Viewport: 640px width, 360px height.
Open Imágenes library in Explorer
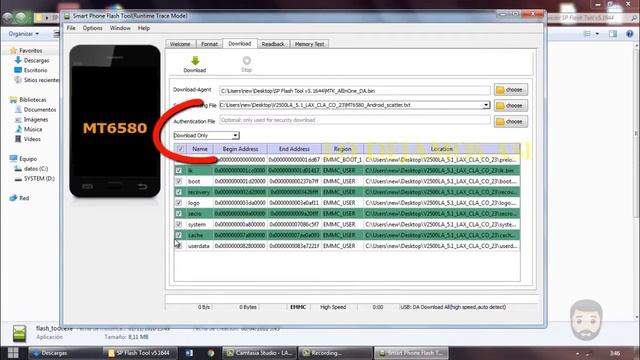tap(36, 120)
